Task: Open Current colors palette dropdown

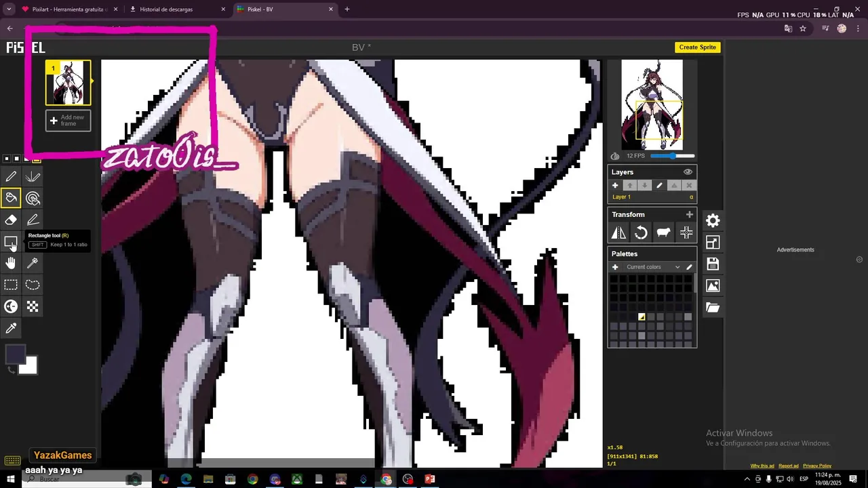Action: tap(652, 267)
